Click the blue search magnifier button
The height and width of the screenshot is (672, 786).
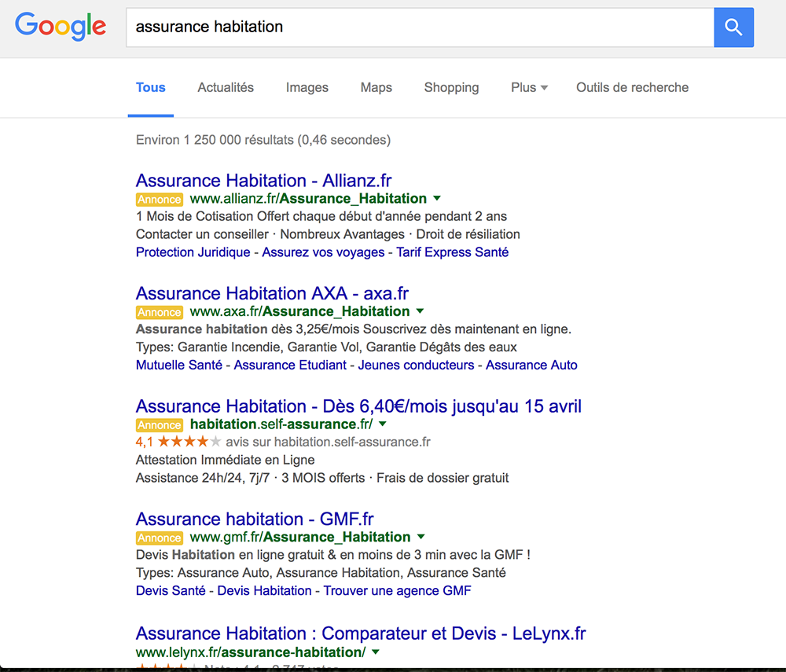733,28
